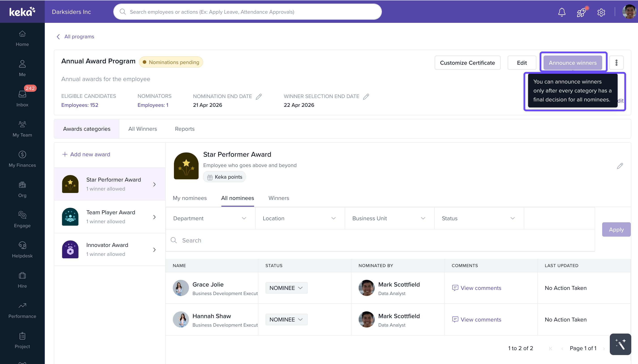
Task: Edit the winner selection end date pencil
Action: (366, 96)
